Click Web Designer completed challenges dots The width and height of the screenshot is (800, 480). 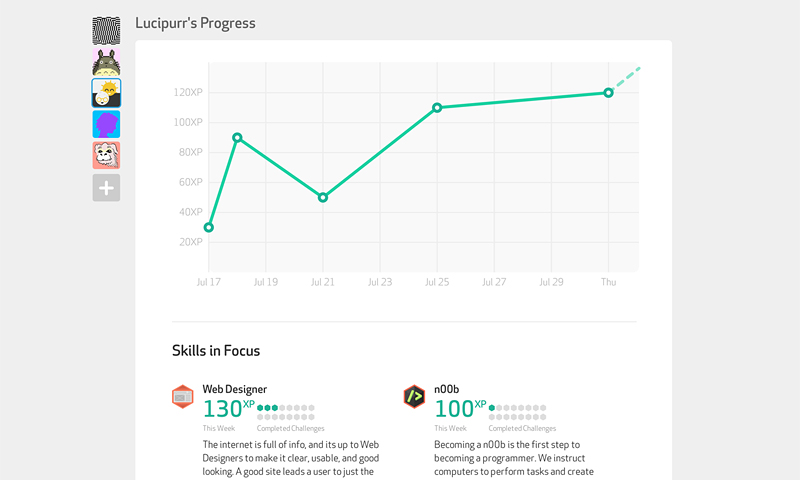[286, 412]
